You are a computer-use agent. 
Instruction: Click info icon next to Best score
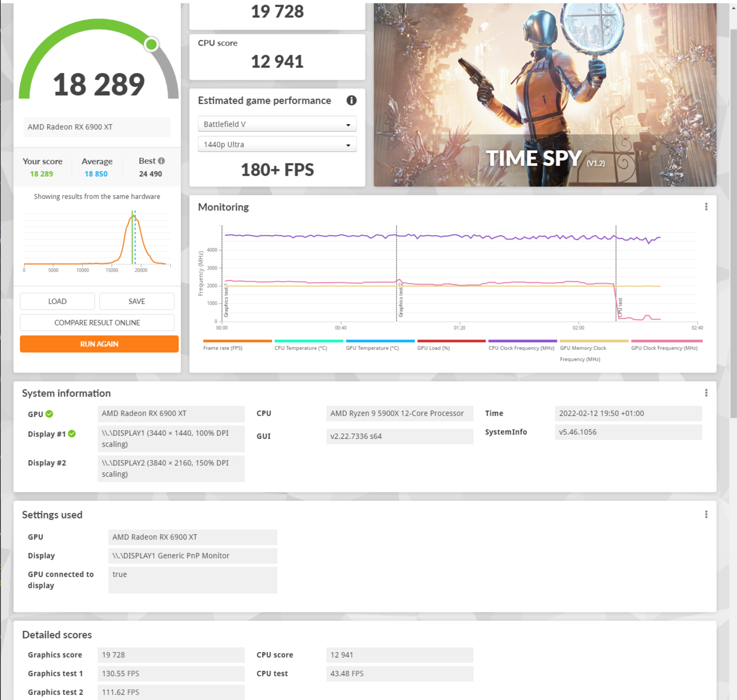tap(161, 161)
